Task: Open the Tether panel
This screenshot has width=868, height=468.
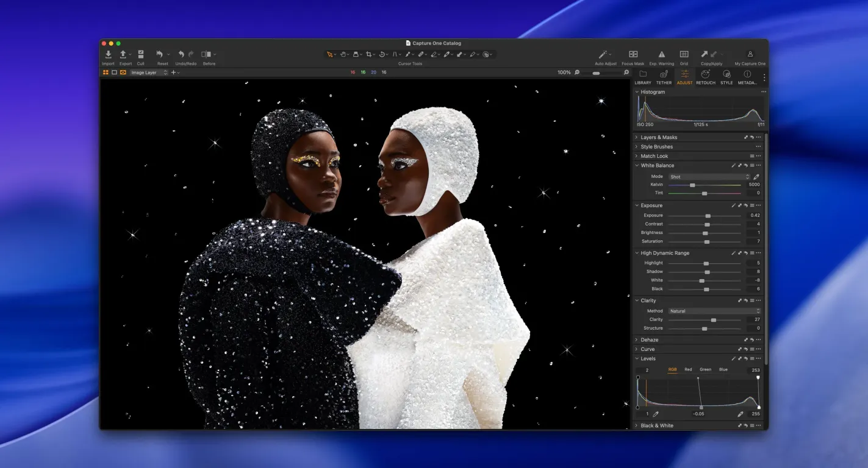Action: tap(664, 74)
